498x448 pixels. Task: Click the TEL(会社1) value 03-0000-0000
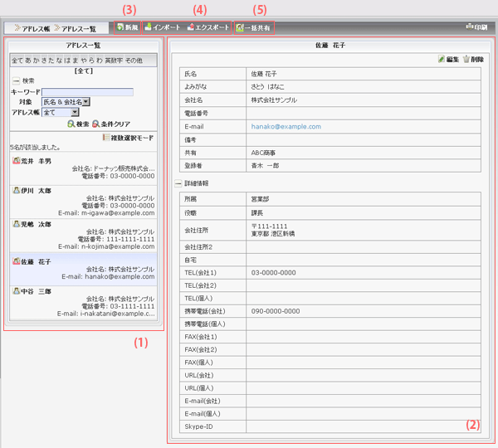273,273
